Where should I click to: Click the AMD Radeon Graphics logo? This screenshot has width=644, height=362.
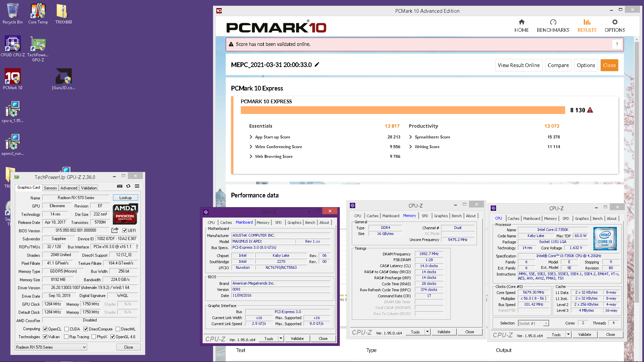[x=125, y=214]
